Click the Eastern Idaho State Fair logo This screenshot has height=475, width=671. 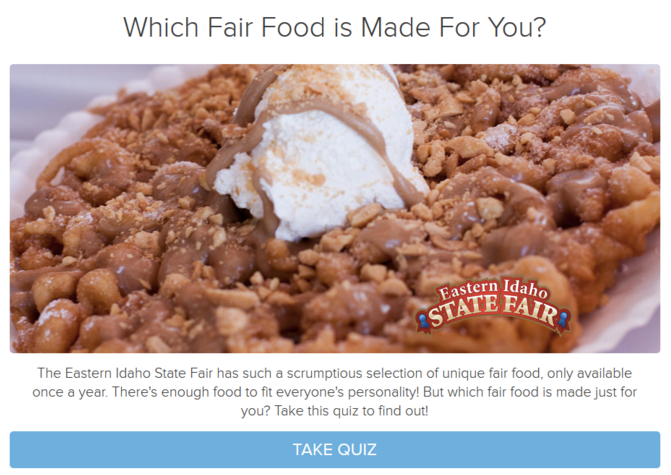(493, 306)
